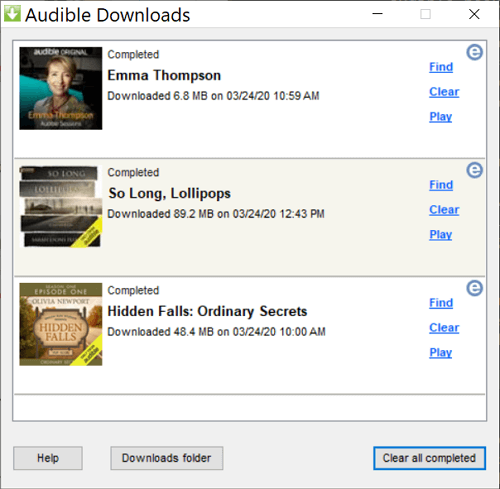Clear the Emma Thompson download entry
Viewport: 500px width, 489px height.
coord(444,92)
